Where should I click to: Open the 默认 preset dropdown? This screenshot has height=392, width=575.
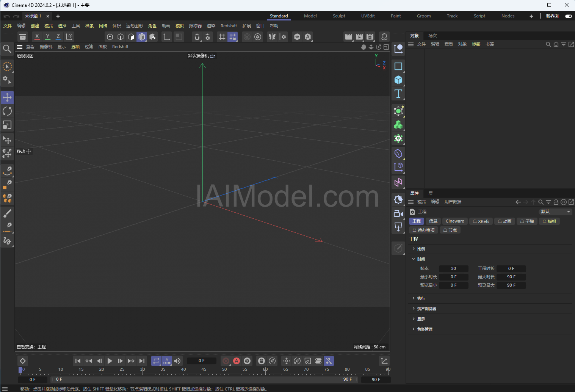555,212
